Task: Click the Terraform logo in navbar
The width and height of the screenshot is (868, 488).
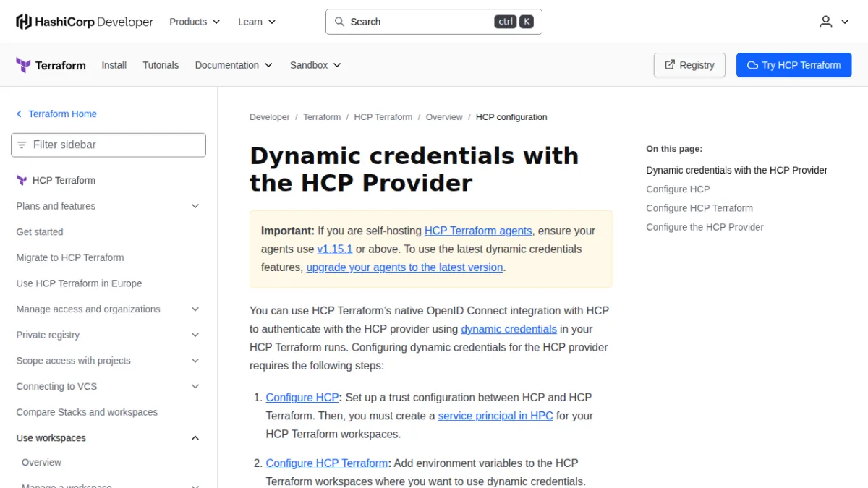Action: (x=51, y=65)
